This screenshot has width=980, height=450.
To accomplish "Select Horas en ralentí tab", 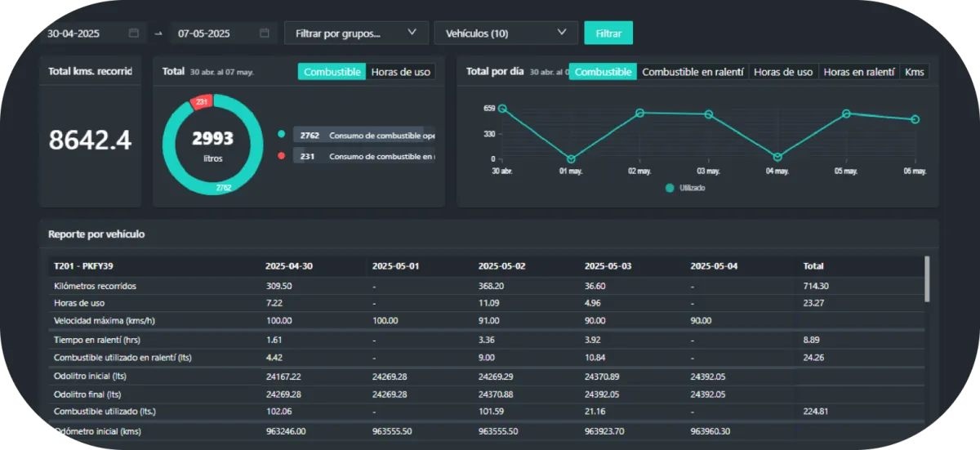I will (x=859, y=72).
